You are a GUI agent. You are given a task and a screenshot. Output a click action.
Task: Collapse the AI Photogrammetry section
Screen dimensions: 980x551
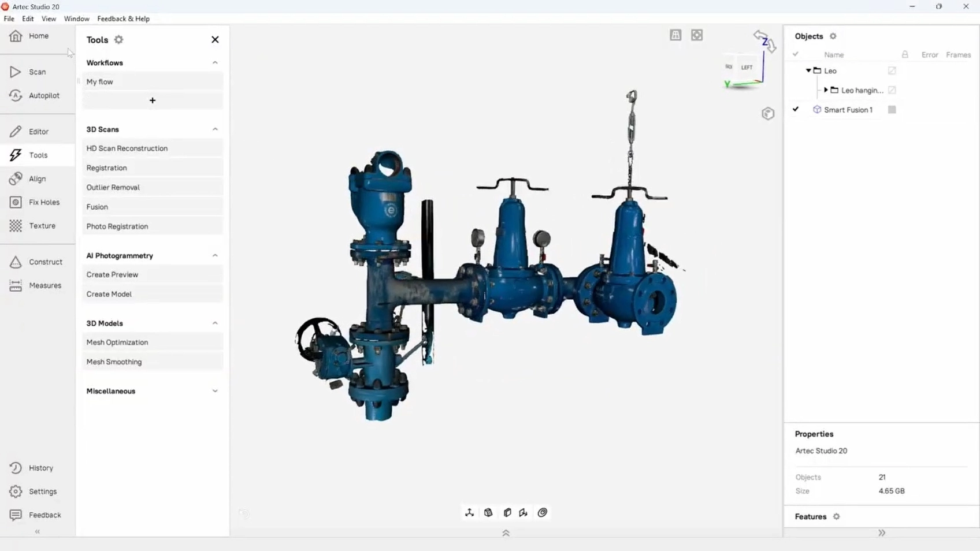click(215, 255)
